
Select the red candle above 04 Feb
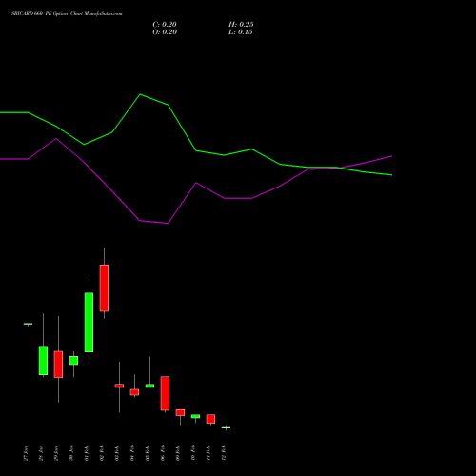tap(134, 392)
